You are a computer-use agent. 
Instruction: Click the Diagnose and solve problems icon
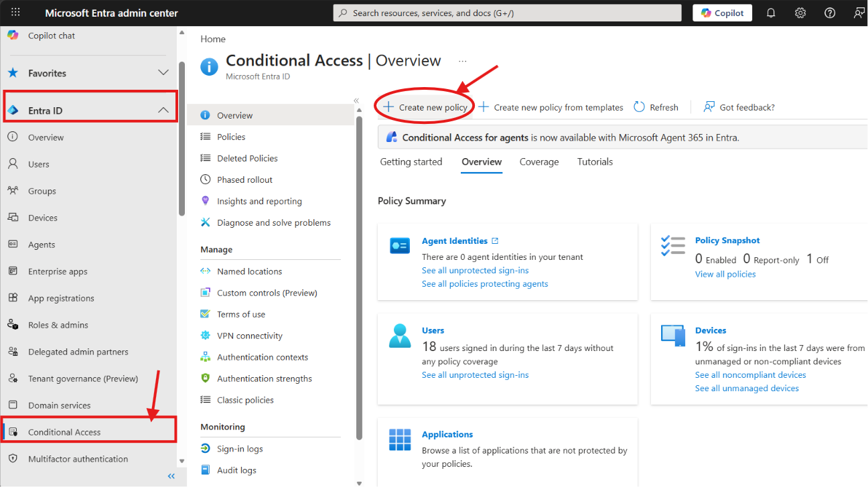206,222
